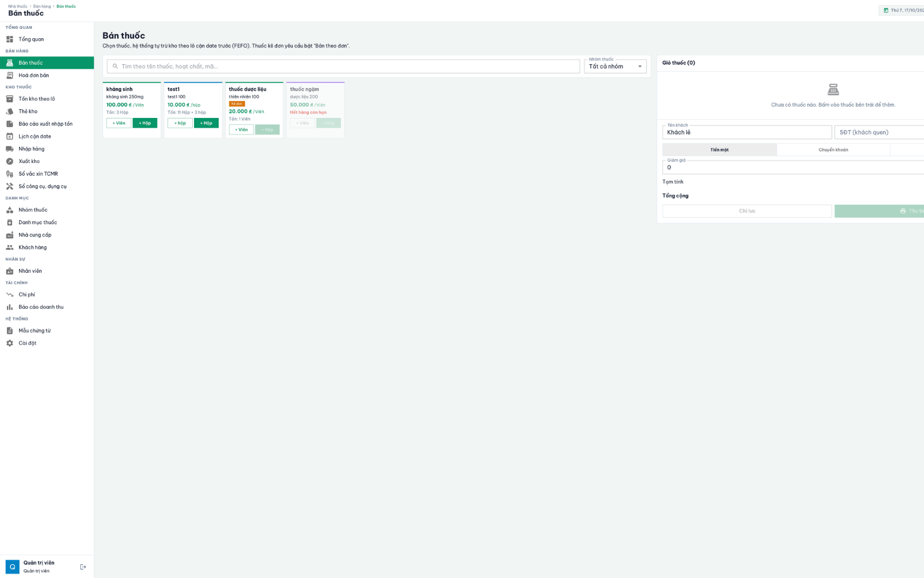
Task: Open the Nhóm thuốc category icon
Action: (10, 210)
